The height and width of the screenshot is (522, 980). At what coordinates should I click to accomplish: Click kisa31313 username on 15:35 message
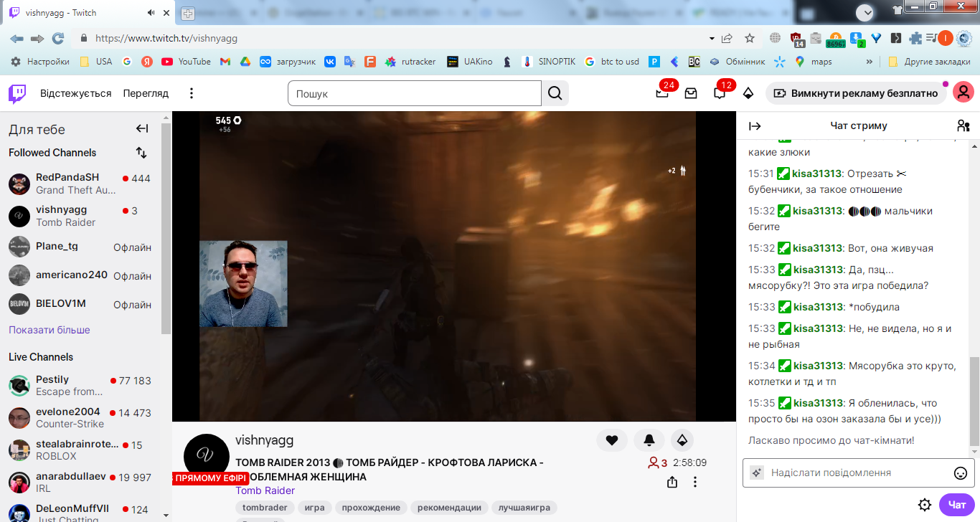click(x=816, y=403)
